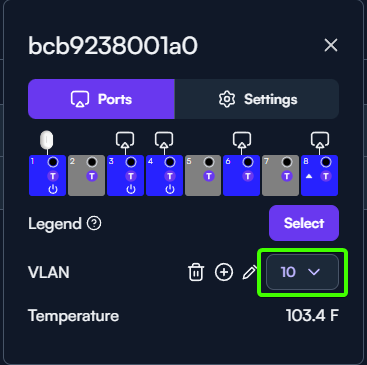The height and width of the screenshot is (365, 367).
Task: Click the Select button
Action: click(x=304, y=223)
